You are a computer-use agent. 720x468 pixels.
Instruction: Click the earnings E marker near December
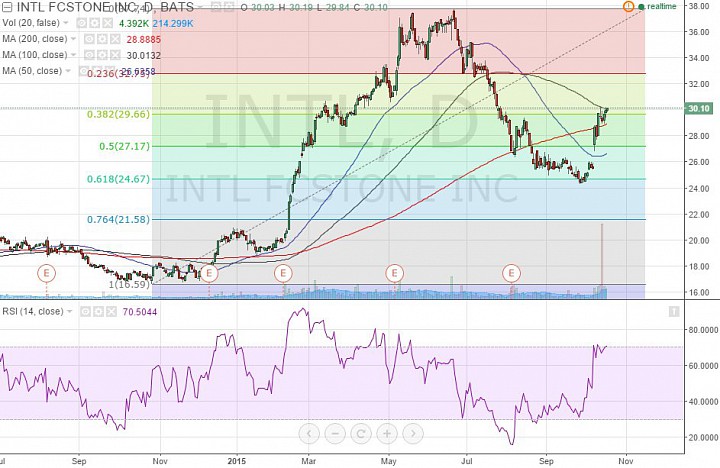tap(209, 273)
